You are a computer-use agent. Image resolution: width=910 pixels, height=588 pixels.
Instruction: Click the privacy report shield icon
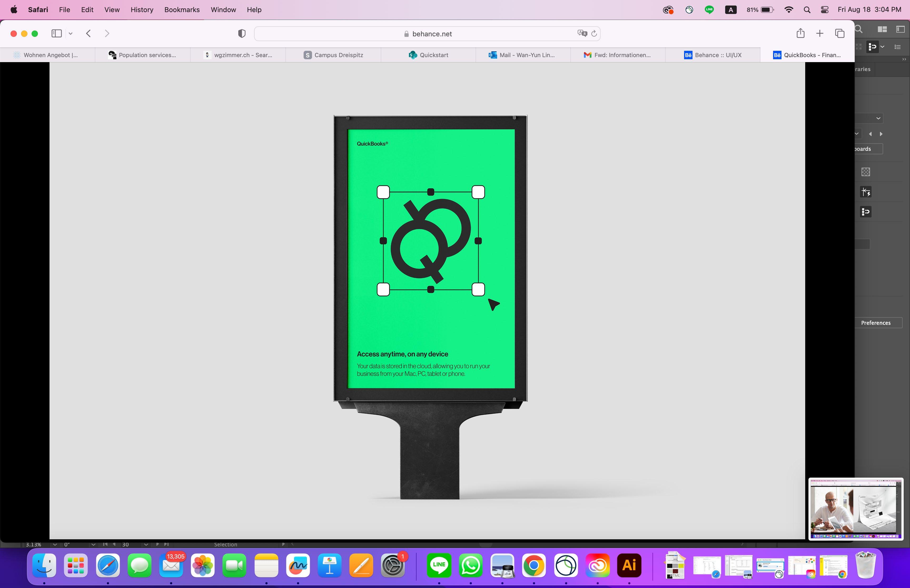(x=241, y=34)
